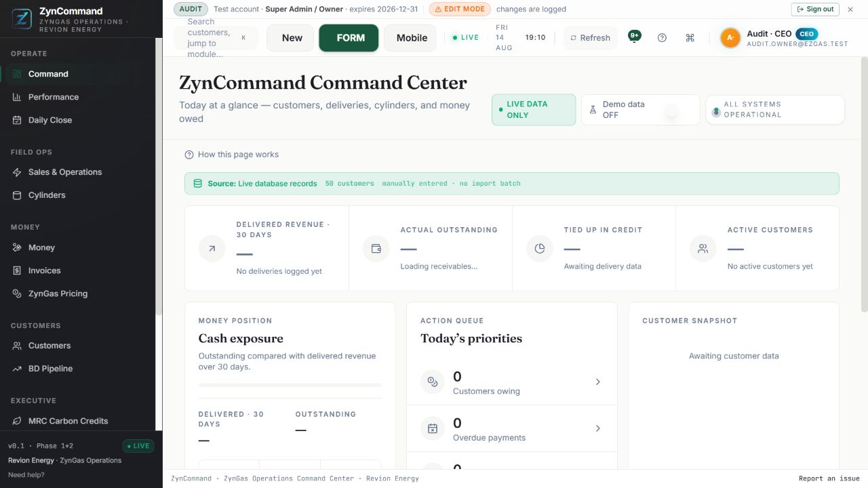868x488 pixels.
Task: Click the Cylinders sidebar icon
Action: (17, 195)
